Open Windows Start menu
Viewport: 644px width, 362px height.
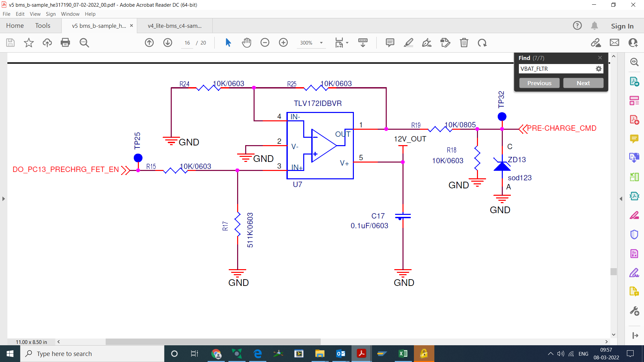point(10,354)
